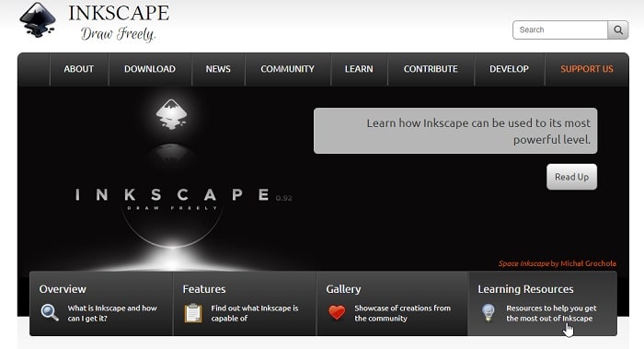Viewport: 644px width, 349px height.
Task: Click the search magnifier button
Action: pyautogui.click(x=617, y=30)
